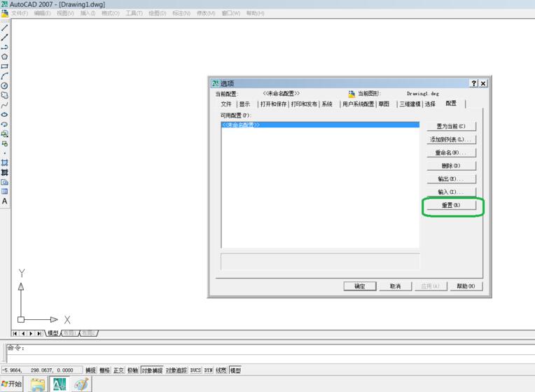Click the Make Block tool icon
The height and width of the screenshot is (392, 535).
click(4, 143)
